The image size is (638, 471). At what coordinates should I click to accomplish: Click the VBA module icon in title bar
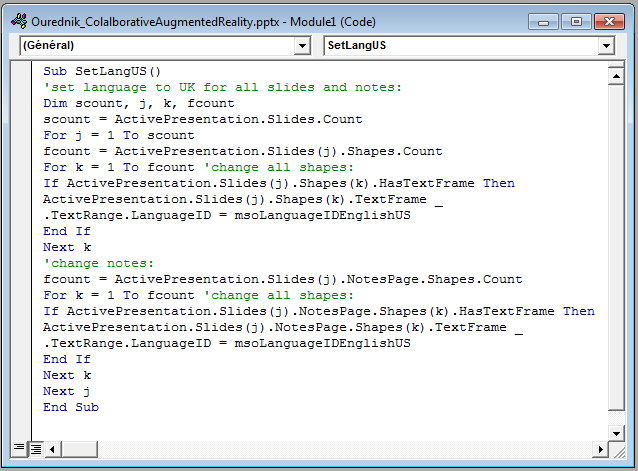pyautogui.click(x=19, y=21)
